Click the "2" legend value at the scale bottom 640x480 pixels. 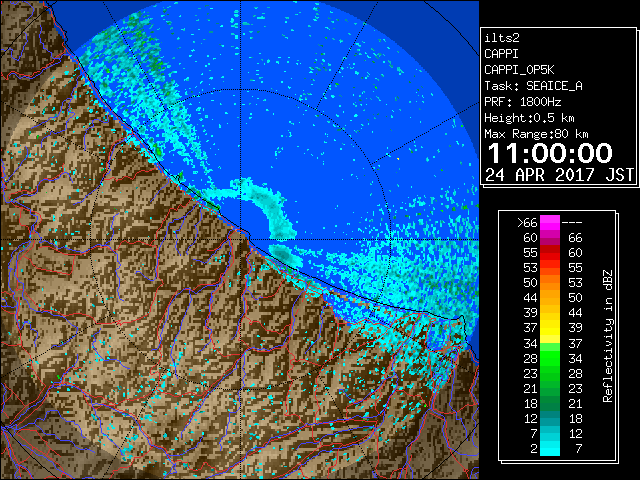(533, 449)
